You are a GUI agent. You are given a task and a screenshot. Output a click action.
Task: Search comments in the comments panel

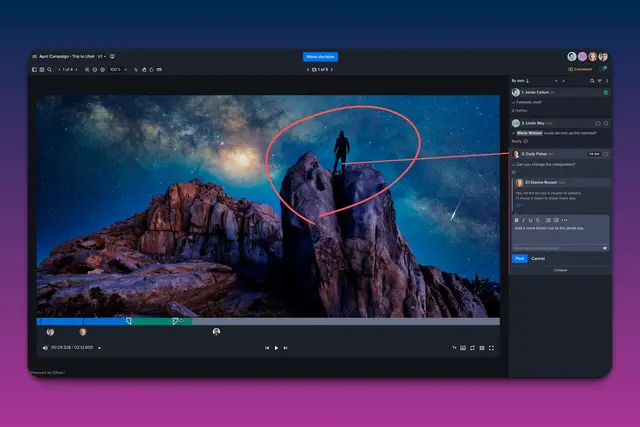591,80
